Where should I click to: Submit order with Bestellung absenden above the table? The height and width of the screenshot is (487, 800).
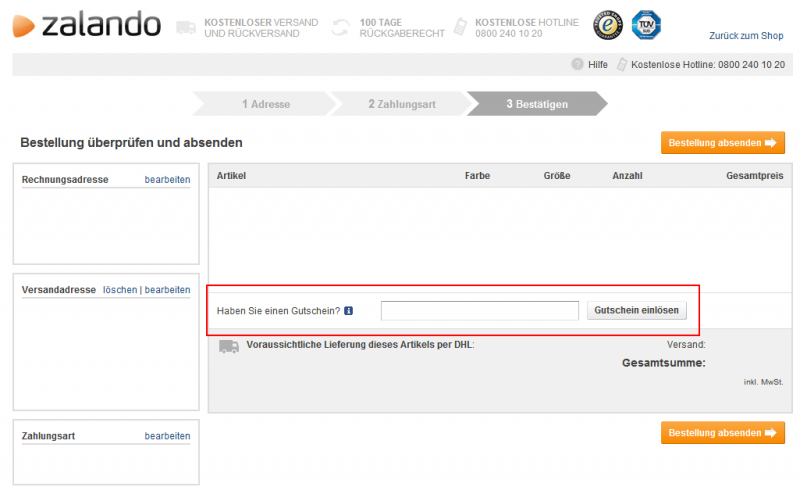click(x=722, y=143)
